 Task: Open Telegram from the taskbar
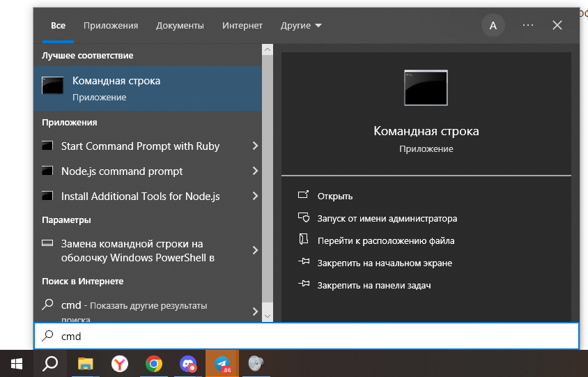[x=222, y=364]
